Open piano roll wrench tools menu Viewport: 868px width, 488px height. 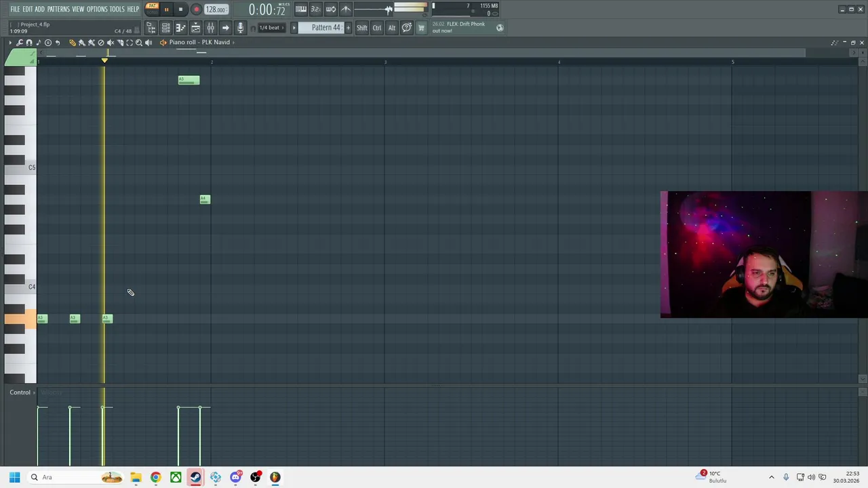pos(20,43)
